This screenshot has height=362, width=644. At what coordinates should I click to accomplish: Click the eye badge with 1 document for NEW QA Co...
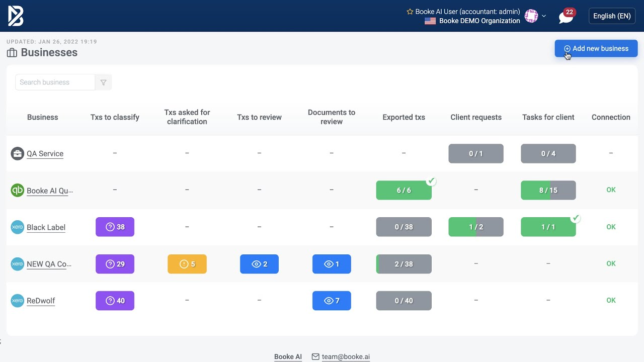pyautogui.click(x=332, y=263)
